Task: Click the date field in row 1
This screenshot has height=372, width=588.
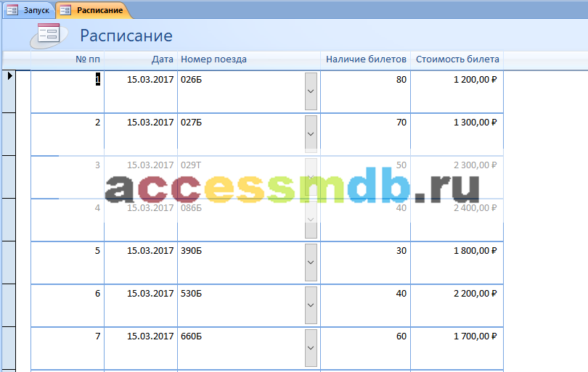Action: [141, 91]
